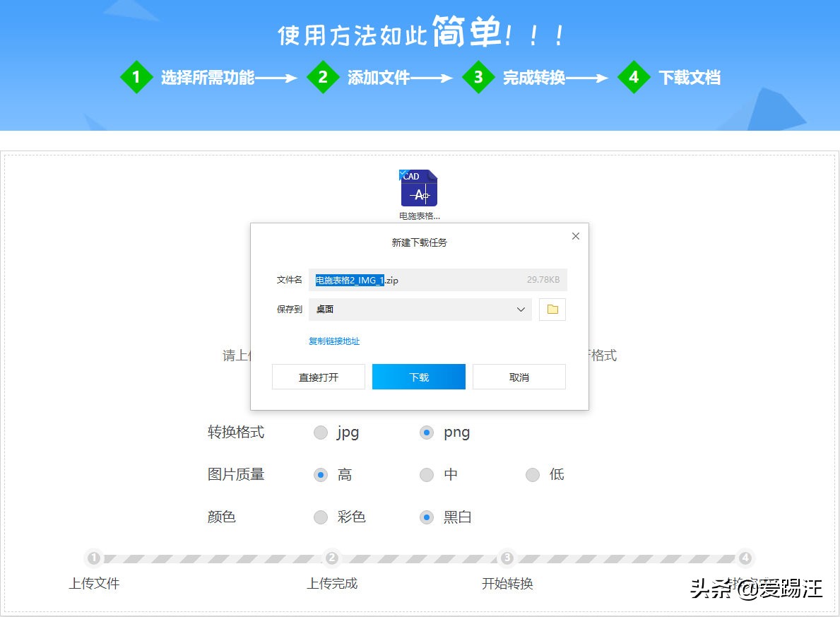
Task: Click step 2 icon labeled 添加文件
Action: (324, 78)
